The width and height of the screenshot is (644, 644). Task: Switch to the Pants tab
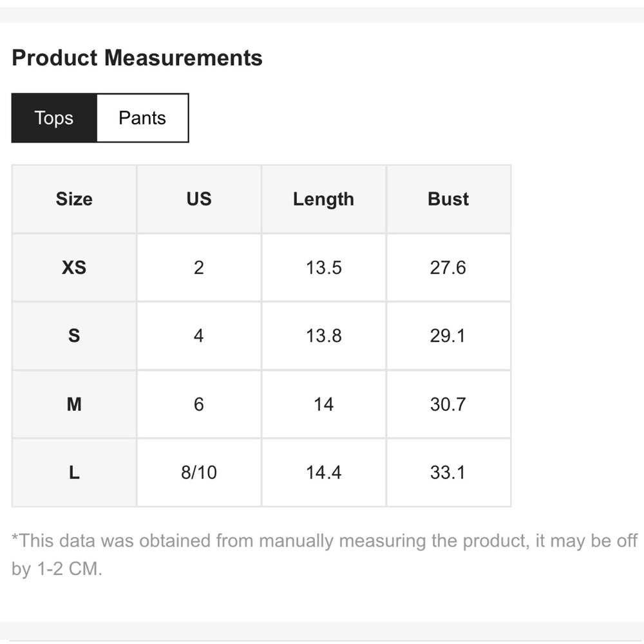click(142, 118)
